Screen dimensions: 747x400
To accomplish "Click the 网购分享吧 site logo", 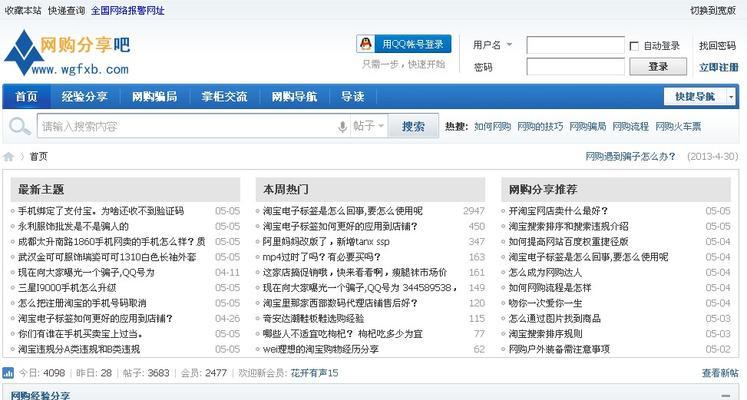I will (x=67, y=53).
